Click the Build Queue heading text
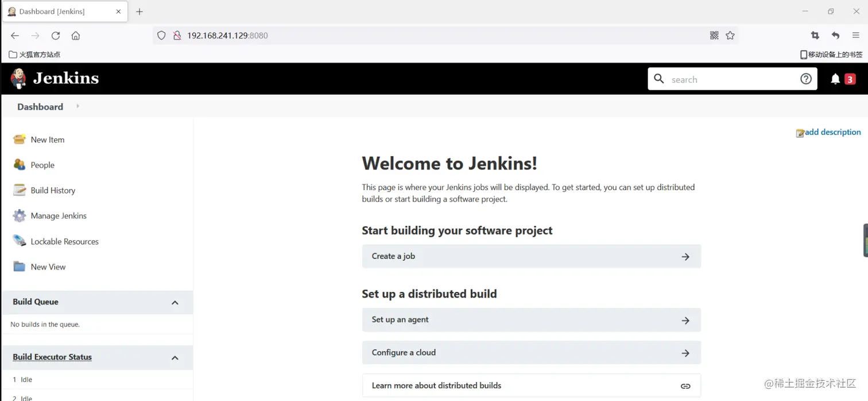This screenshot has width=868, height=401. click(36, 302)
